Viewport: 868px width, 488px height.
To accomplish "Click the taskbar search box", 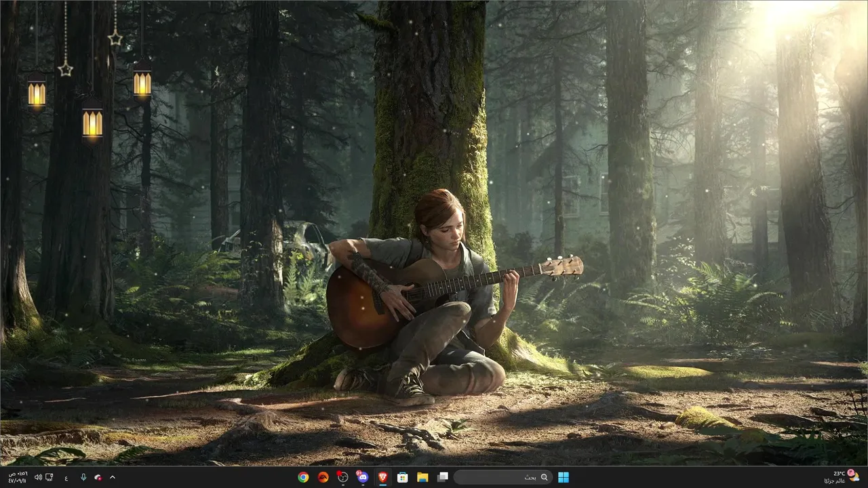I will click(x=502, y=477).
